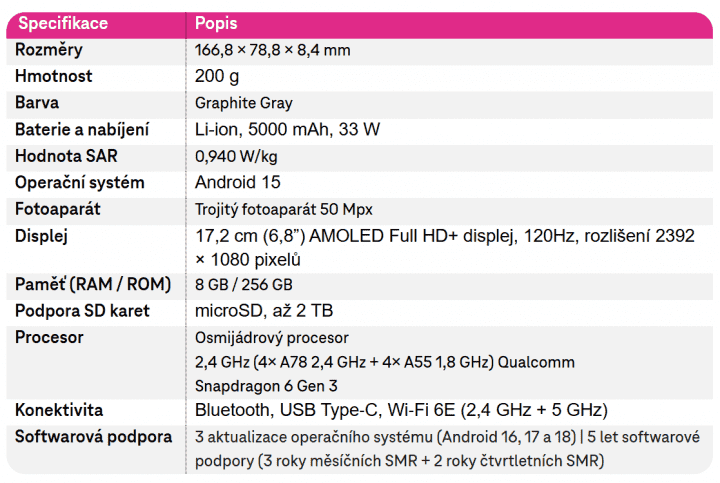Click the dimensions value 166,8 × 78,8 × 8,4 mm
The image size is (720, 483).
[273, 50]
